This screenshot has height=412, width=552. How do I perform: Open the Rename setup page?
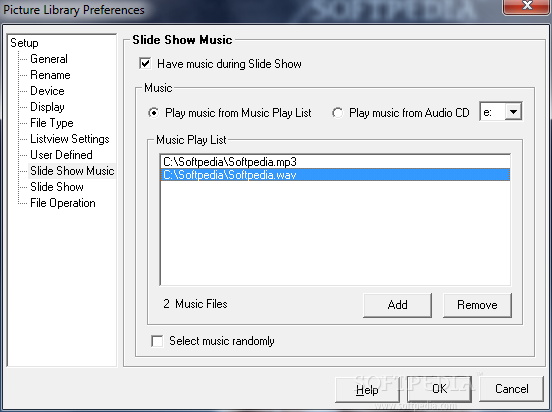[x=50, y=75]
